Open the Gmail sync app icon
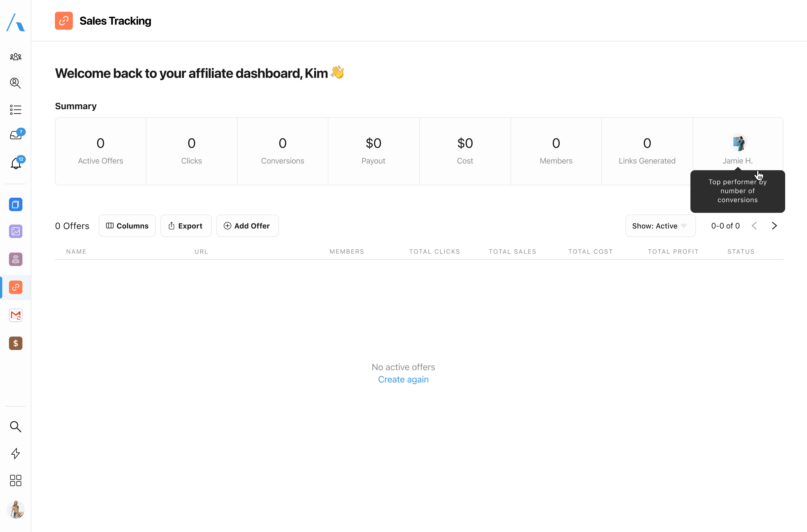 (16, 315)
